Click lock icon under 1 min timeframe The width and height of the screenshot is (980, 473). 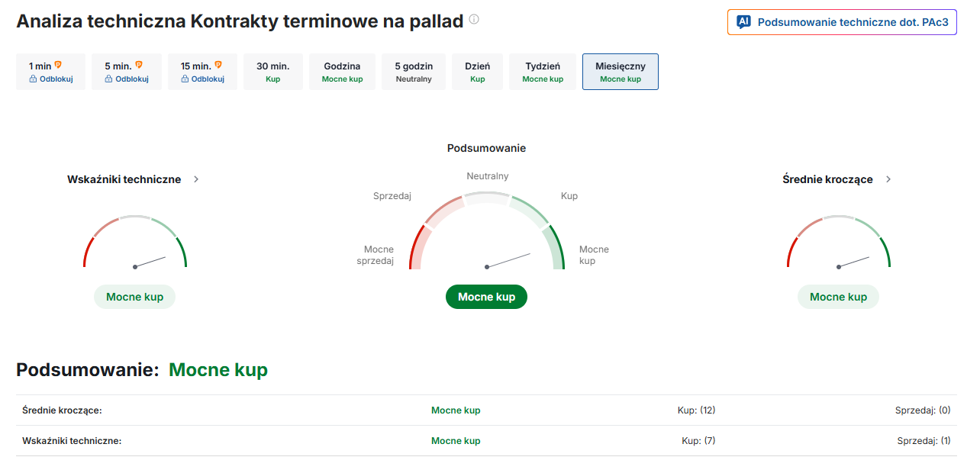click(34, 79)
